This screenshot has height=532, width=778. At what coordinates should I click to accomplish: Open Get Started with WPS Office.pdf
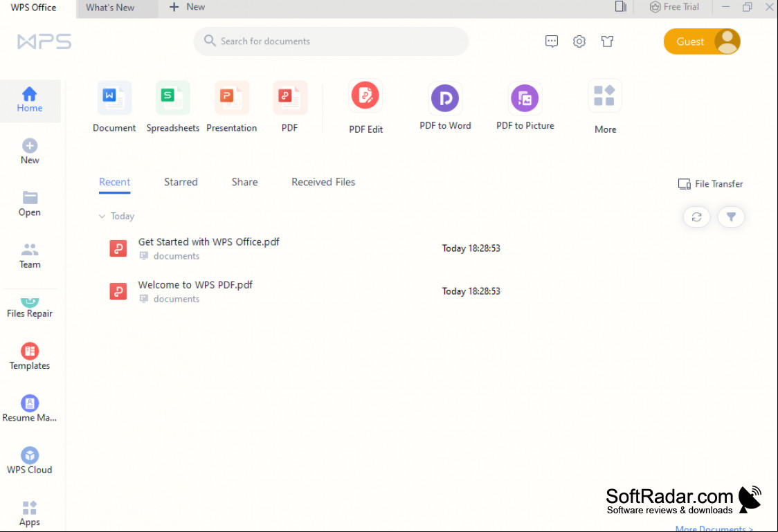tap(208, 242)
